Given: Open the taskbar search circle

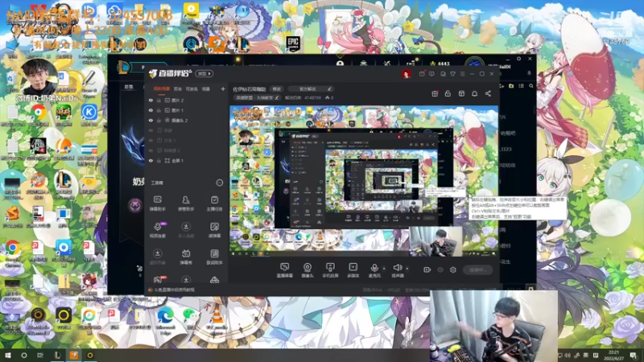Looking at the screenshot, I should click(24, 356).
